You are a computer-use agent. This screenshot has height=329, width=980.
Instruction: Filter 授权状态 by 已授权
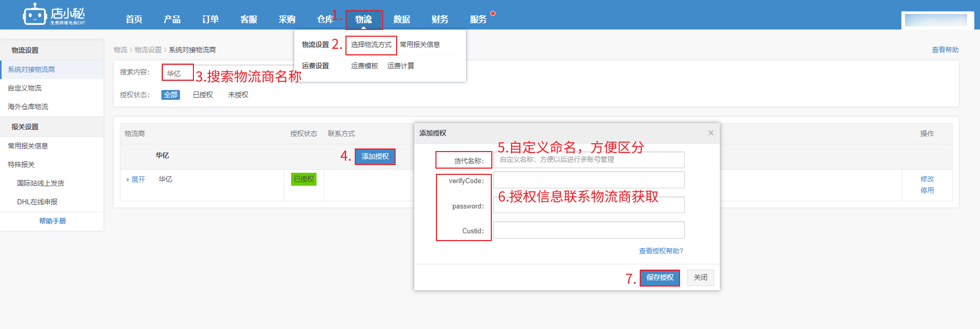(203, 95)
